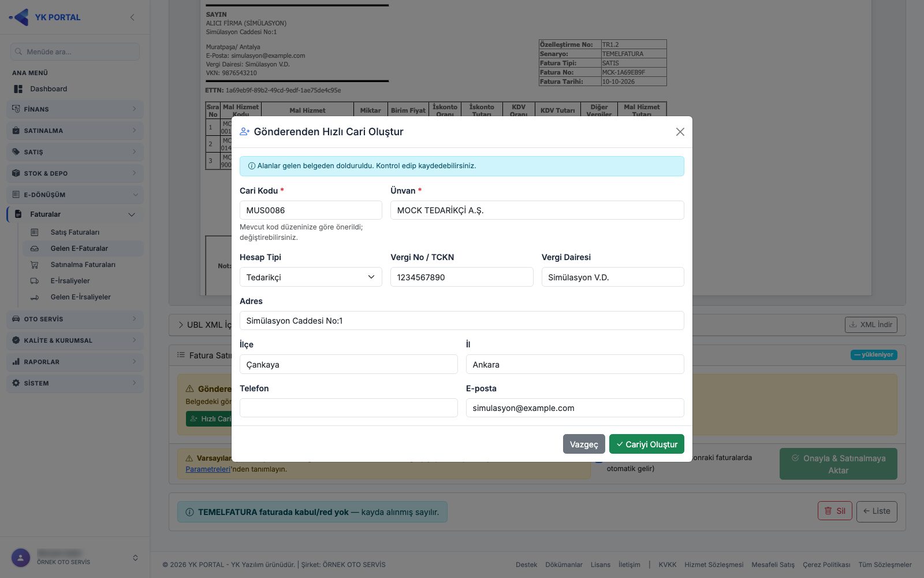Open Satınalma Faturaları page
Screen dimensions: 924x578
click(x=83, y=265)
